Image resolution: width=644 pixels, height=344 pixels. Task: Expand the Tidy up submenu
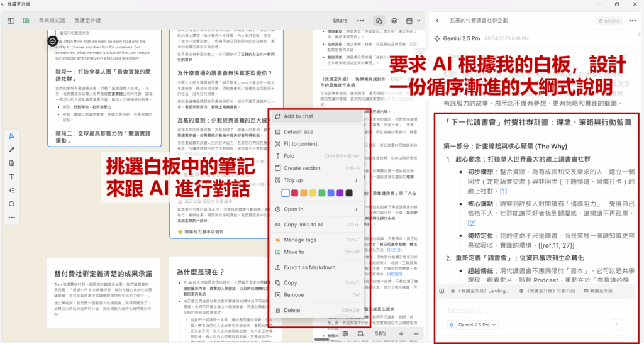317,180
